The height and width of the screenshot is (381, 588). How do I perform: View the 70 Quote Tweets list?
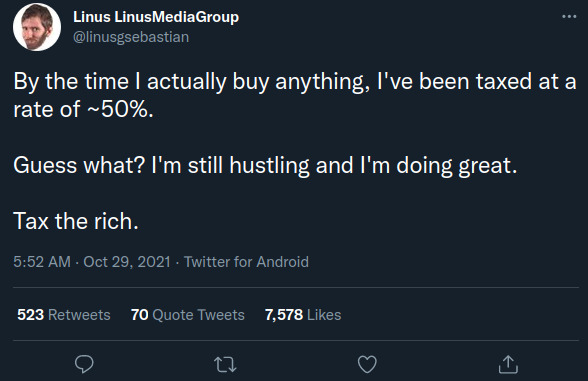coord(188,315)
